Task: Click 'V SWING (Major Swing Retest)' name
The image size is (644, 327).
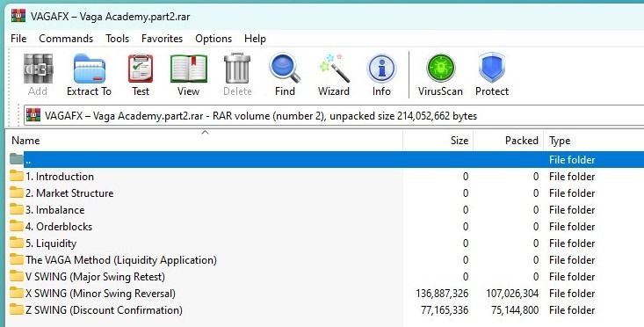Action: point(95,277)
